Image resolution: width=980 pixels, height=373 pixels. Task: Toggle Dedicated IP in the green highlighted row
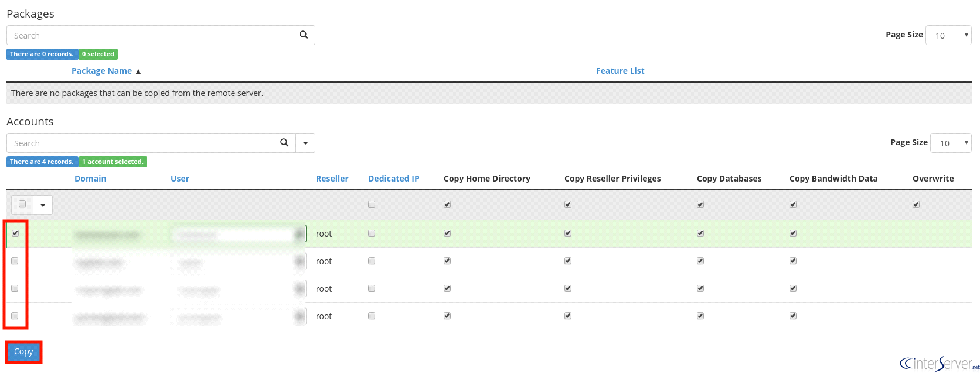[x=372, y=234]
